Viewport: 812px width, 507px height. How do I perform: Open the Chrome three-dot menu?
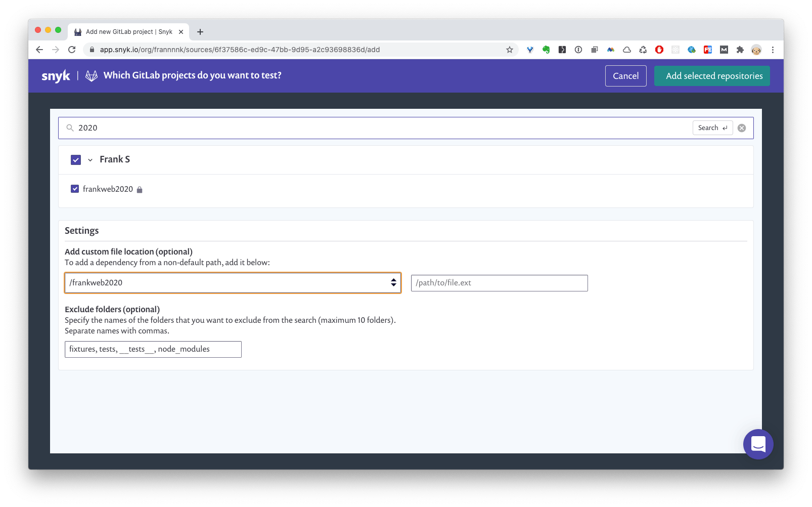point(773,50)
